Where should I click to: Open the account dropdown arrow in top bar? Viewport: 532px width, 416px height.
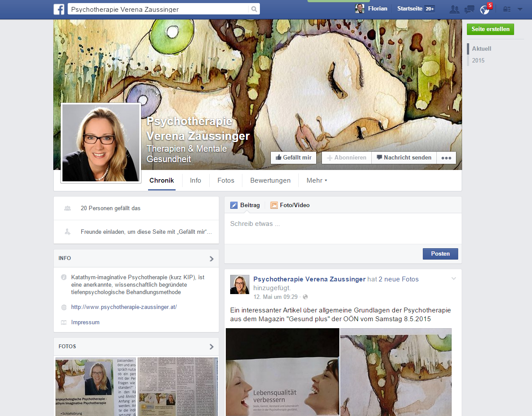[x=520, y=9]
